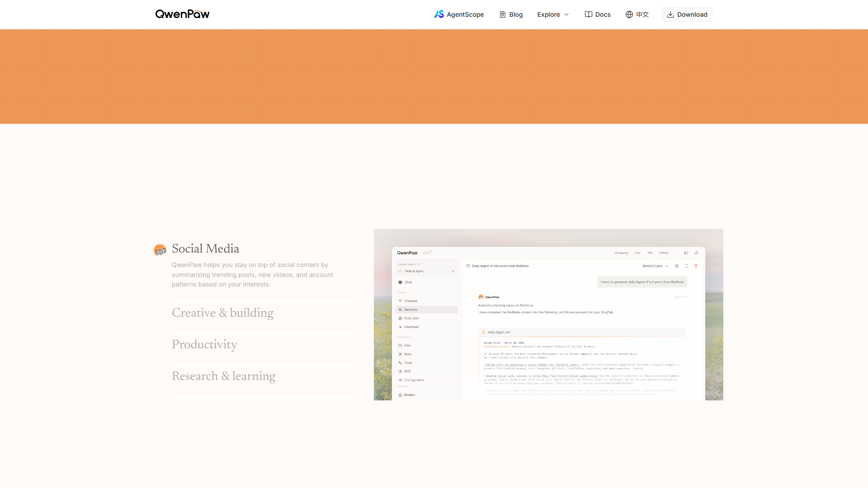Screen dimensions: 868x488
Task: Click the version label 'v2.0.0' in preview
Action: click(x=427, y=253)
